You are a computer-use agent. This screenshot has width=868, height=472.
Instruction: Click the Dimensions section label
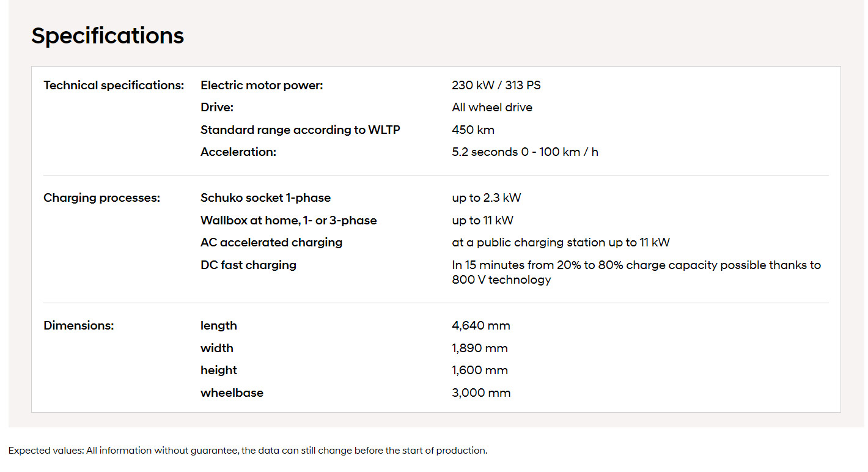[79, 326]
